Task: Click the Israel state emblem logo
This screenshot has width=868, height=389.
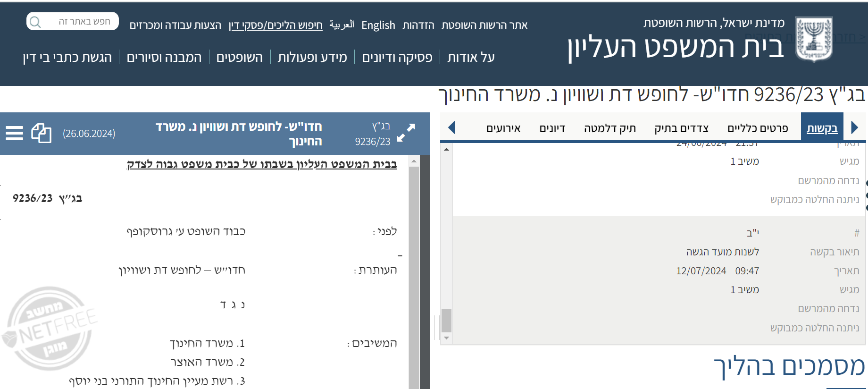Action: pos(814,39)
